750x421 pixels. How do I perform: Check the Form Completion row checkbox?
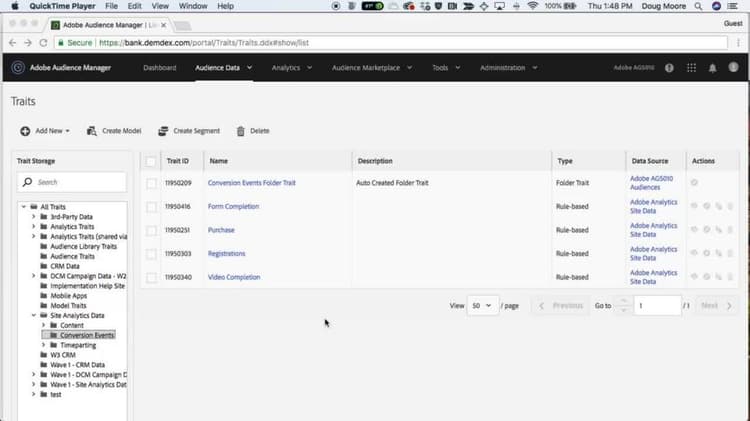tap(151, 207)
